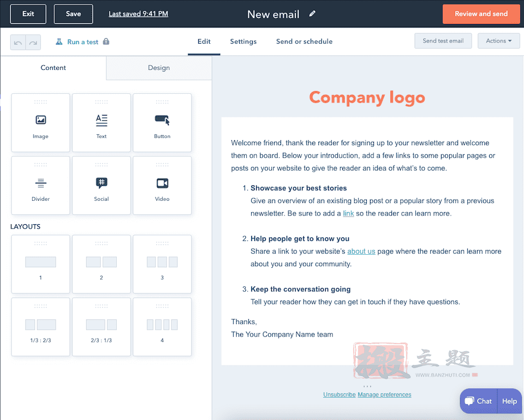Select the Video content module icon
Image resolution: width=524 pixels, height=420 pixels.
162,183
